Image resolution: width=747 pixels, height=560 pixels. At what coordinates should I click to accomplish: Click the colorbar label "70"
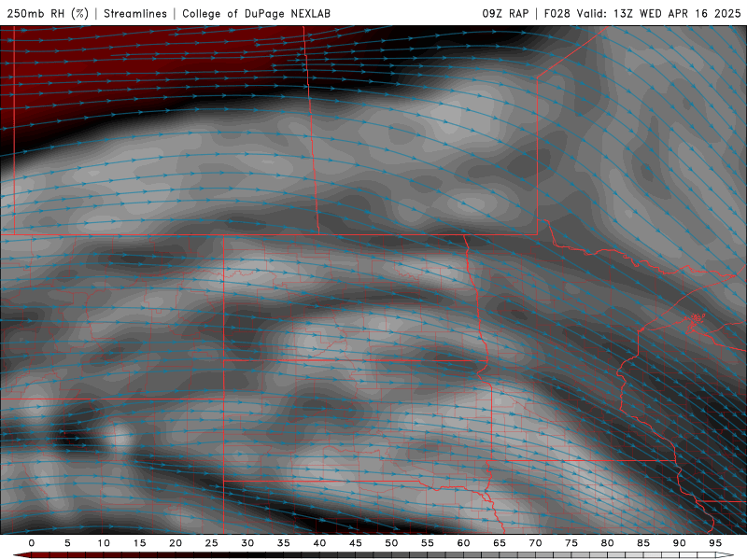[x=535, y=543]
